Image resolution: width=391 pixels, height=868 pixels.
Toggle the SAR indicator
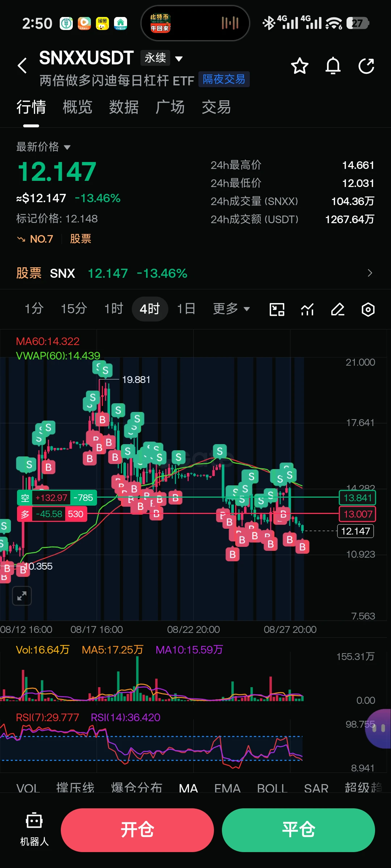pos(316,788)
